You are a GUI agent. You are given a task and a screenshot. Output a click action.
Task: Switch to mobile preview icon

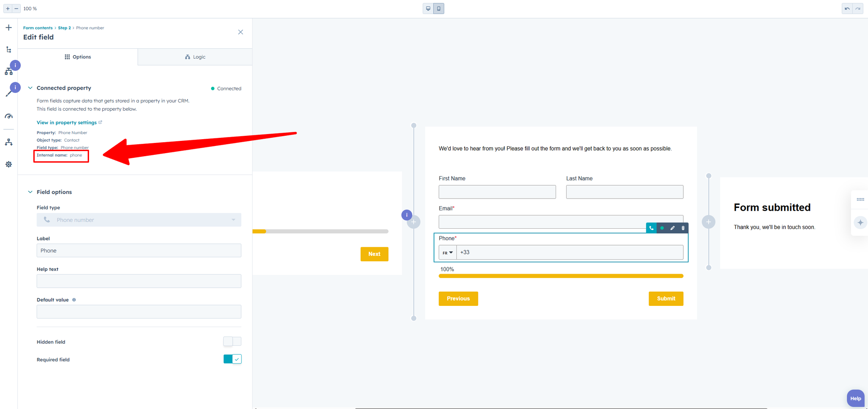point(439,8)
